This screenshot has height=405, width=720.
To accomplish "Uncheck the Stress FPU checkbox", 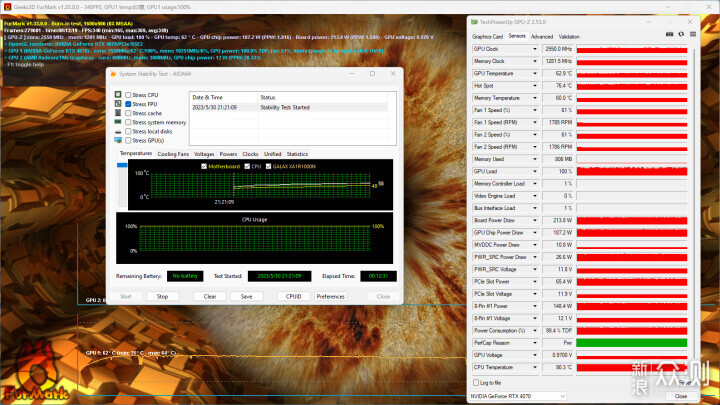I will coord(128,104).
